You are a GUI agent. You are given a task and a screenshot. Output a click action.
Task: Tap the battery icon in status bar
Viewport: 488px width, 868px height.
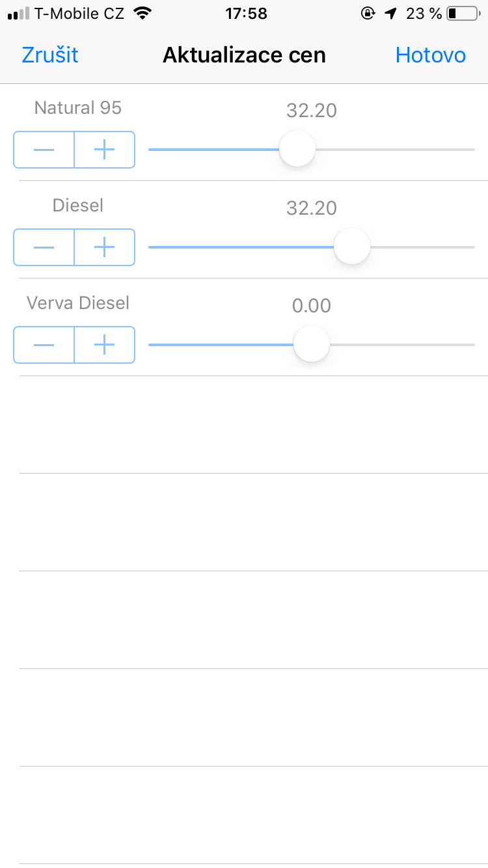click(x=463, y=13)
